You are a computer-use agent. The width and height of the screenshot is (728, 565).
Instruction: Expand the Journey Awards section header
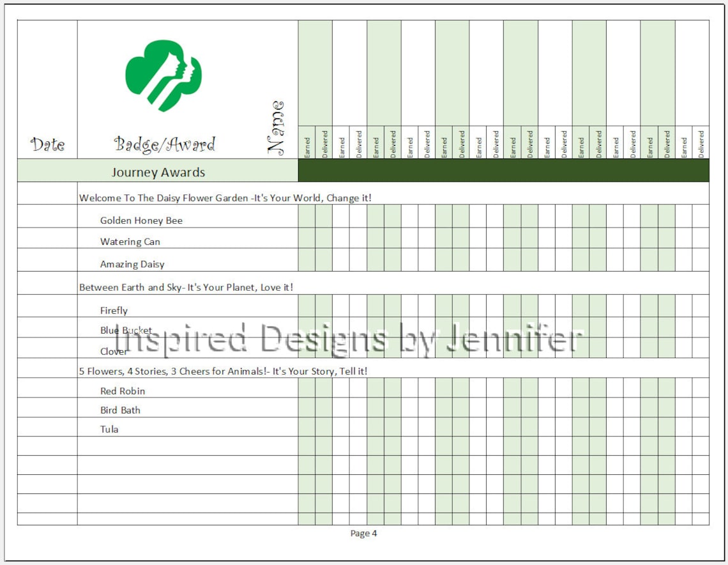click(158, 171)
